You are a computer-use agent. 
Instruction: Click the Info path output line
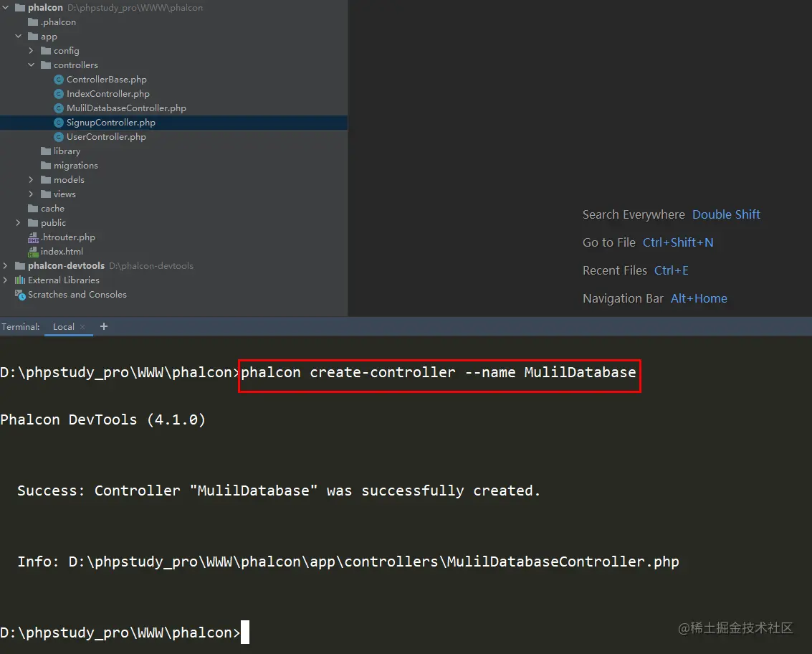[x=348, y=561]
